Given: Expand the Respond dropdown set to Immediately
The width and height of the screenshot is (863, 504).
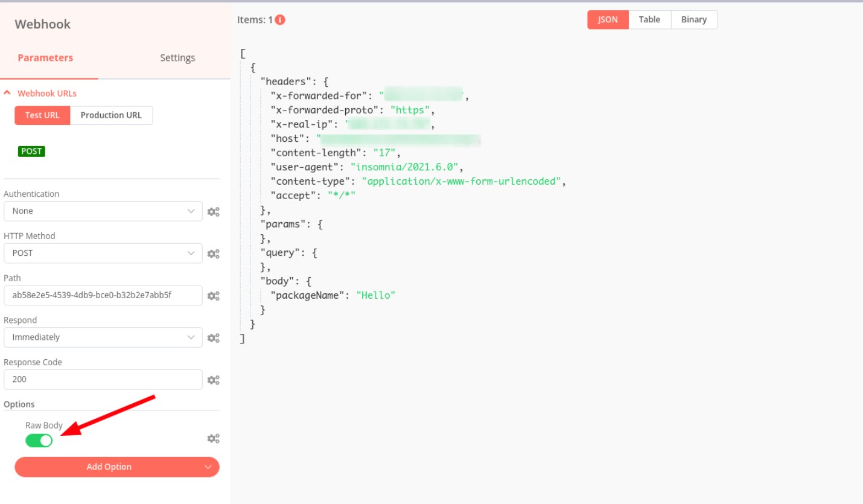Looking at the screenshot, I should click(x=103, y=337).
